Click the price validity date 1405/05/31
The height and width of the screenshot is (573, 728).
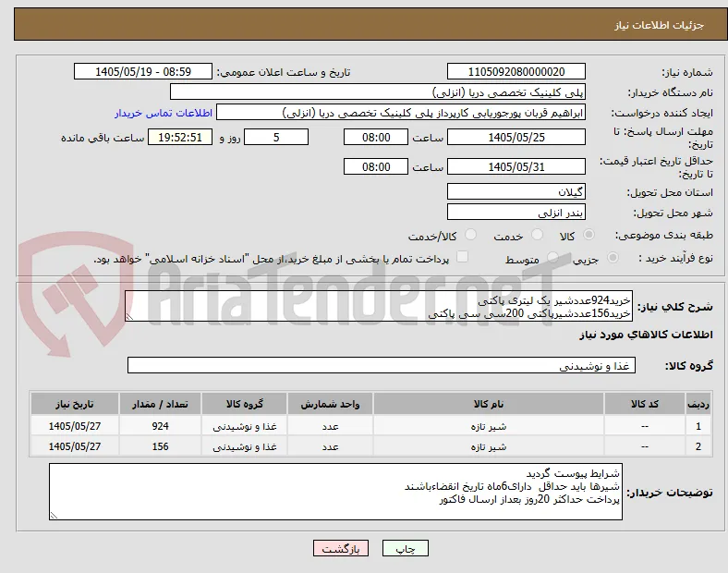[516, 166]
